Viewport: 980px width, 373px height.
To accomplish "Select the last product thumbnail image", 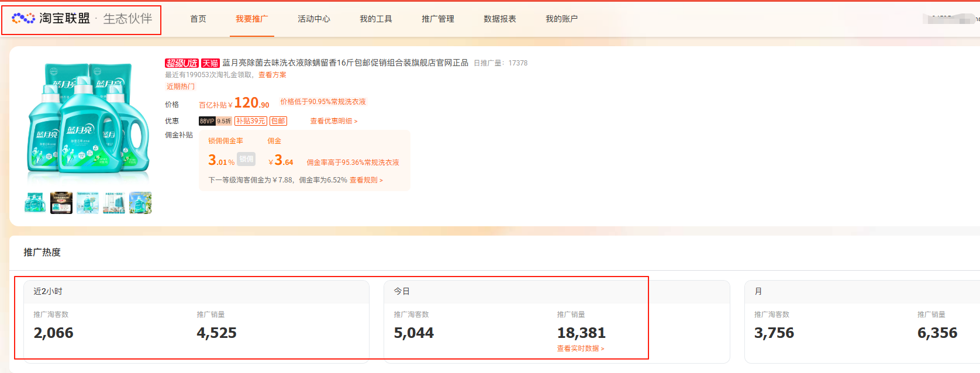I will 140,203.
